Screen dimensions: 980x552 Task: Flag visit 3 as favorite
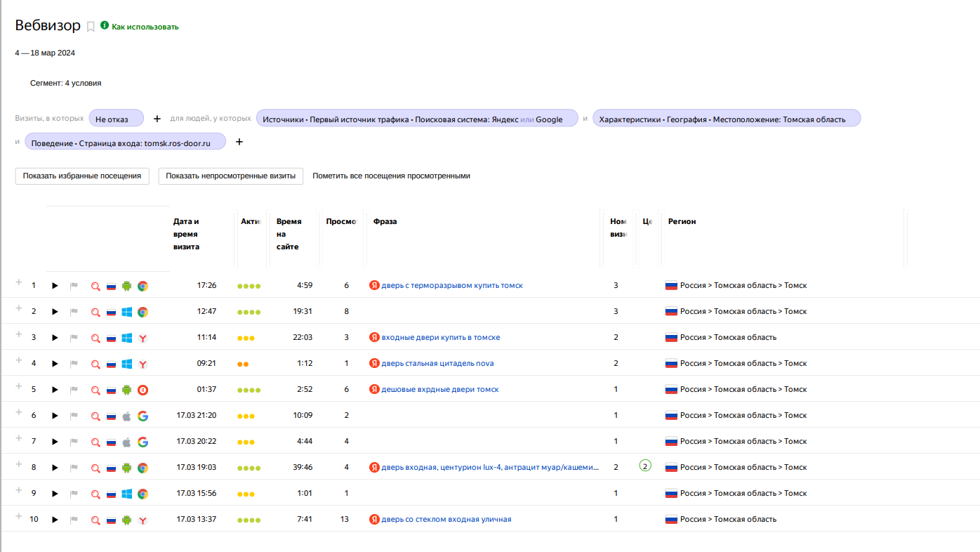point(74,338)
